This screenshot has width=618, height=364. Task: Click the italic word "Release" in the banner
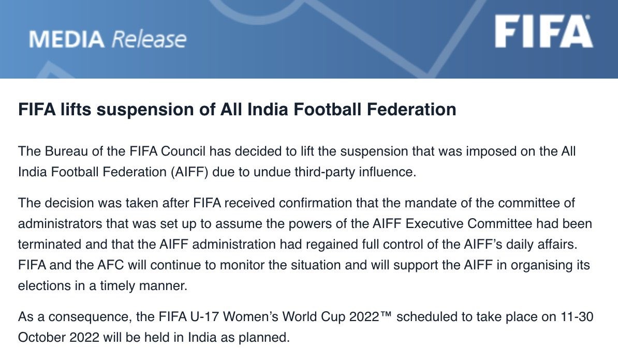pos(149,39)
